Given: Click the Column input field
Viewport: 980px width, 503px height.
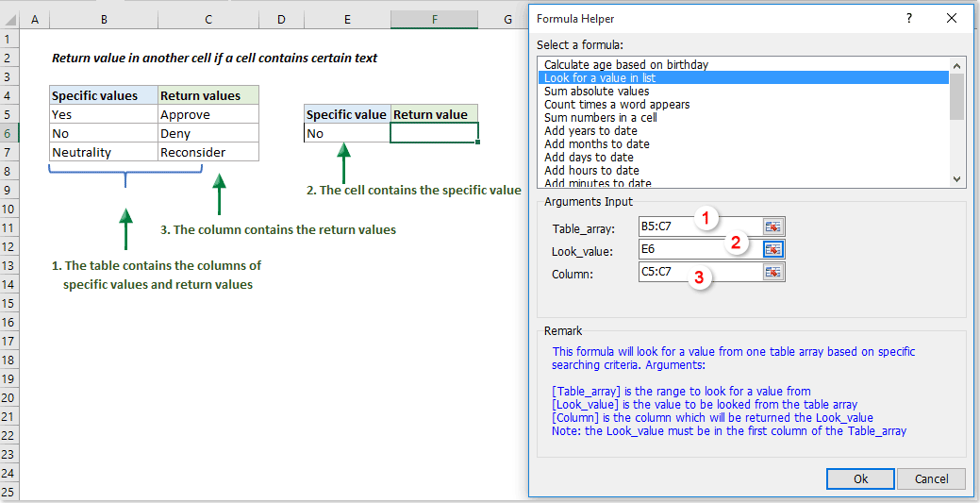Looking at the screenshot, I should point(701,272).
